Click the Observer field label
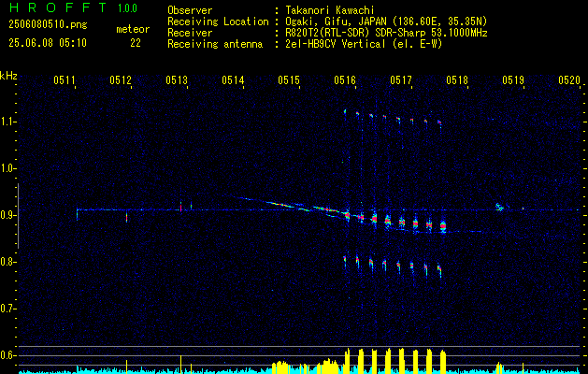 click(190, 10)
